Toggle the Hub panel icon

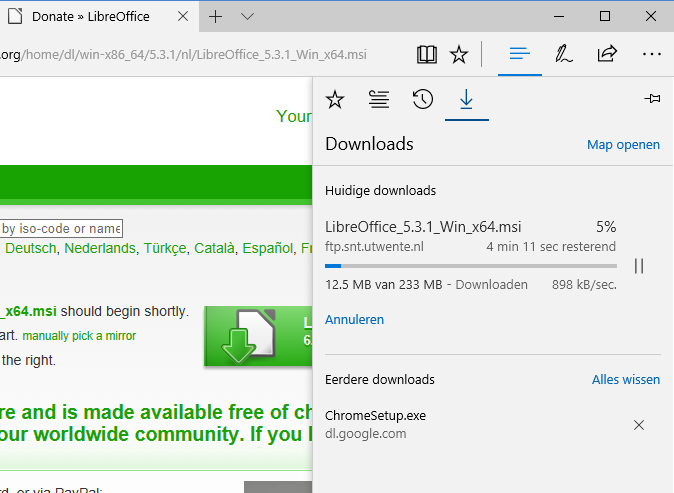click(x=519, y=54)
